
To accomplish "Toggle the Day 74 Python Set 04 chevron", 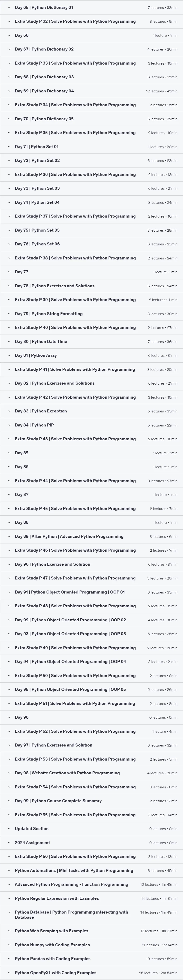I will (x=9, y=202).
